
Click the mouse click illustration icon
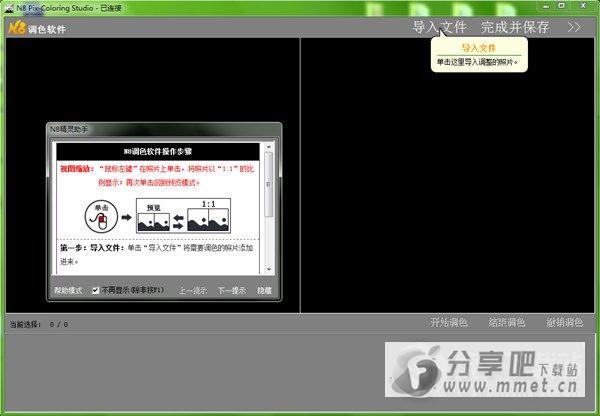[x=101, y=217]
